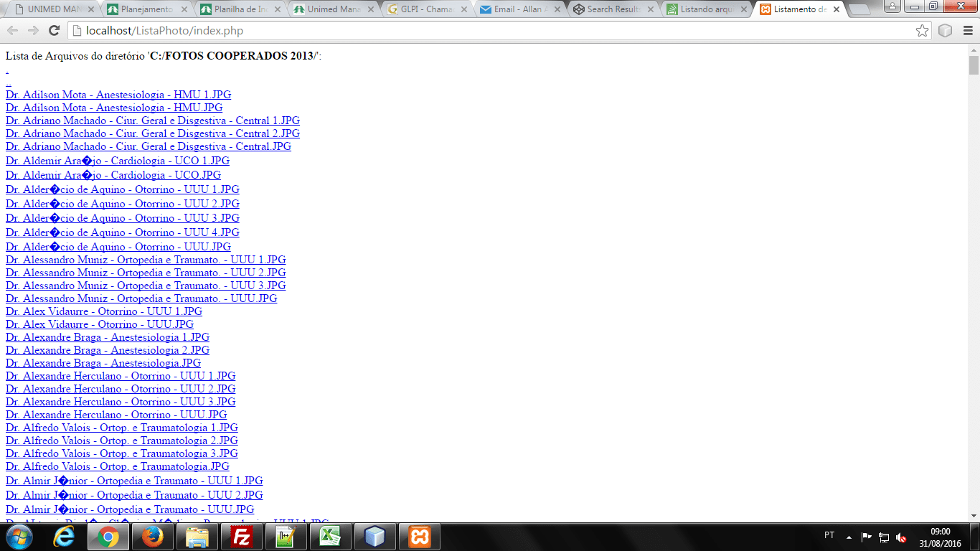Screen dimensions: 980x551
Task: Open 'Dr. Alfredo Valois - Ortop. e Traumatologia.JPG'
Action: pyautogui.click(x=118, y=466)
